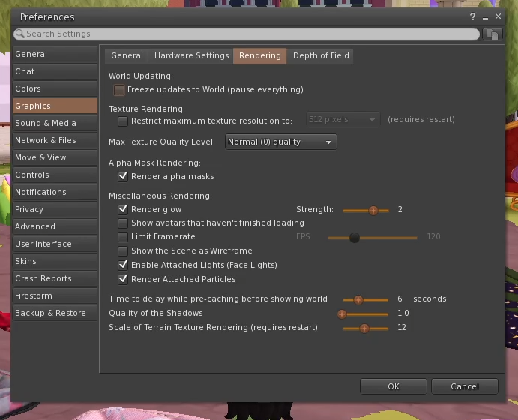Screen dimensions: 518x420
Task: Focus the Search Settings field
Action: 247,34
